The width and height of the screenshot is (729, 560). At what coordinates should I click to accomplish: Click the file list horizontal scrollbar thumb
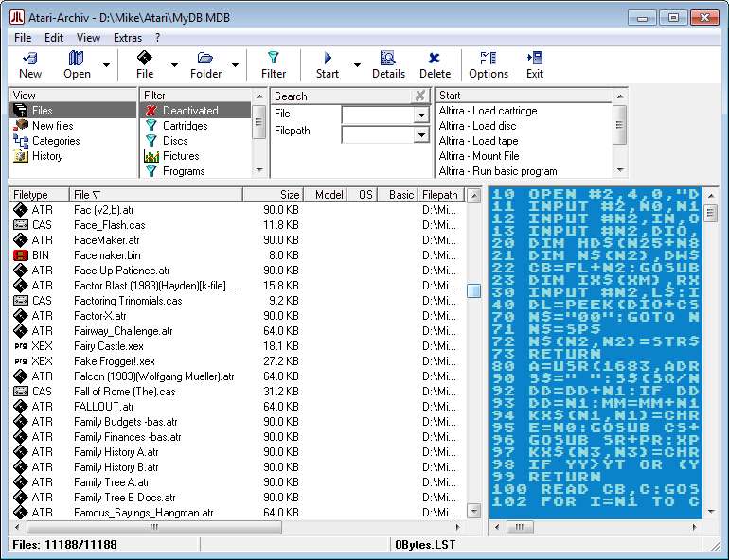tap(154, 527)
